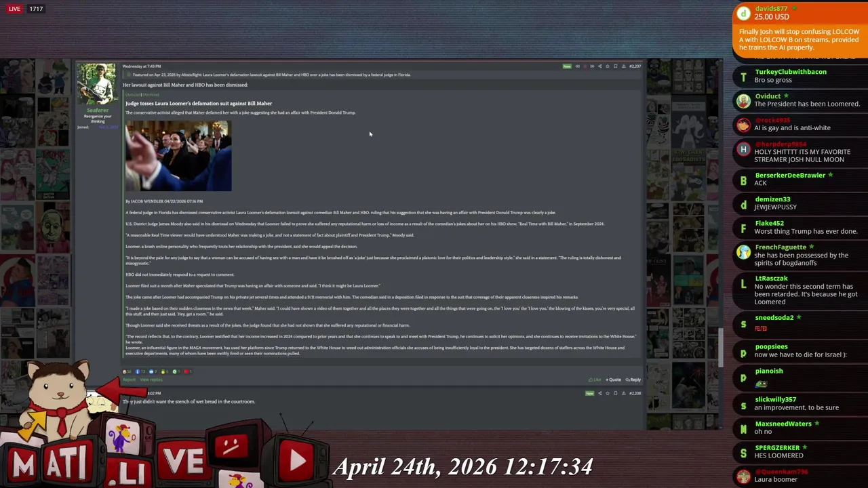Viewport: 868px width, 488px height.
Task: Click TurkeyClubwithbacon chat username
Action: [790, 72]
